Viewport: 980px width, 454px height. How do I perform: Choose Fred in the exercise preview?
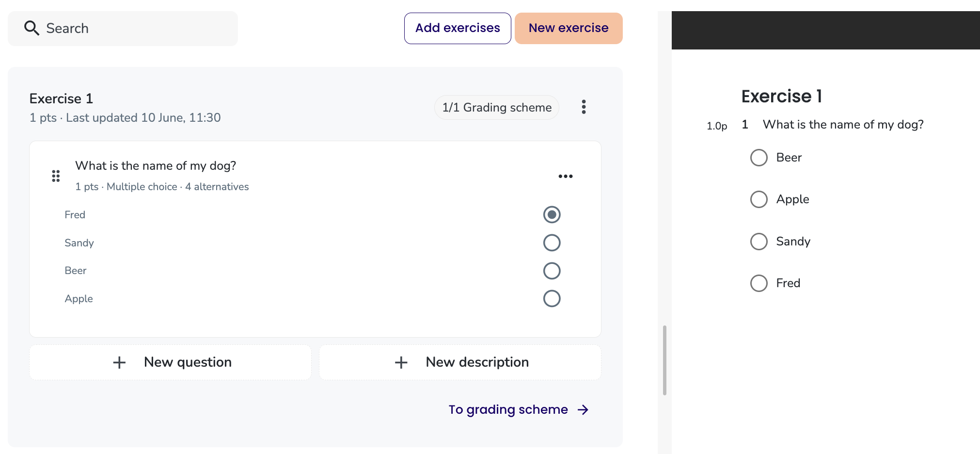click(759, 283)
